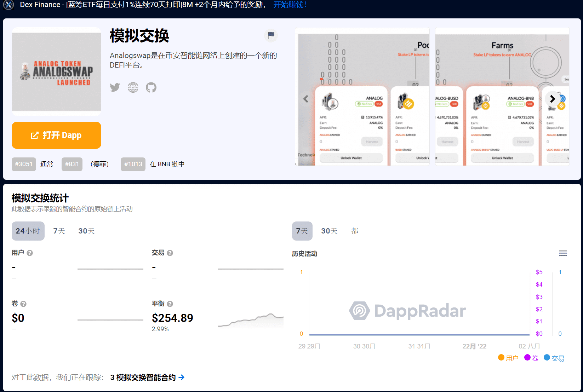Click the #1013 BNB chain rank badge
Image resolution: width=583 pixels, height=392 pixels.
(x=133, y=164)
